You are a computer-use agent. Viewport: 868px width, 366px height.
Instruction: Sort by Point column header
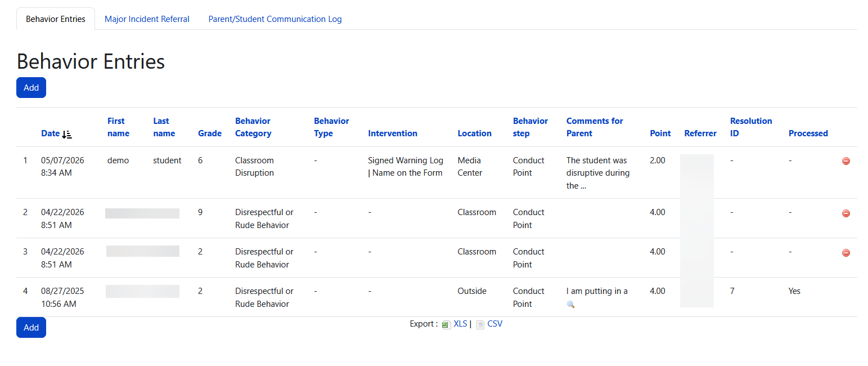[x=660, y=133]
